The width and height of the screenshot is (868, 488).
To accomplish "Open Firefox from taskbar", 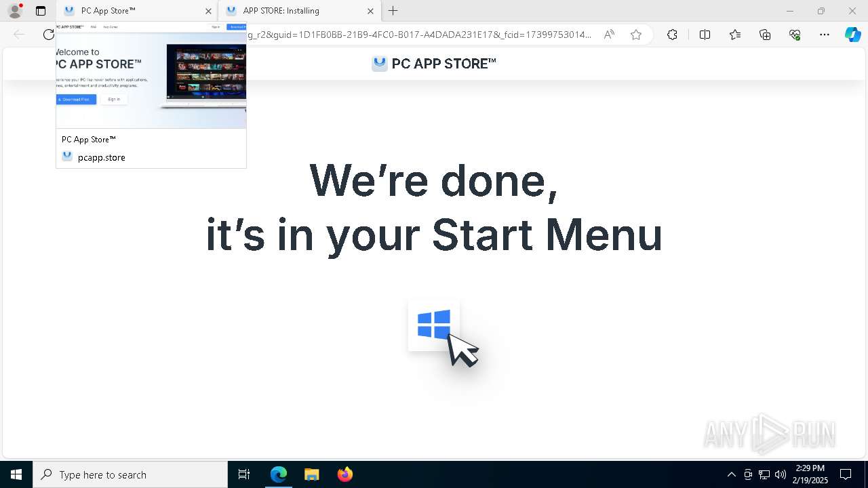I will 344,474.
